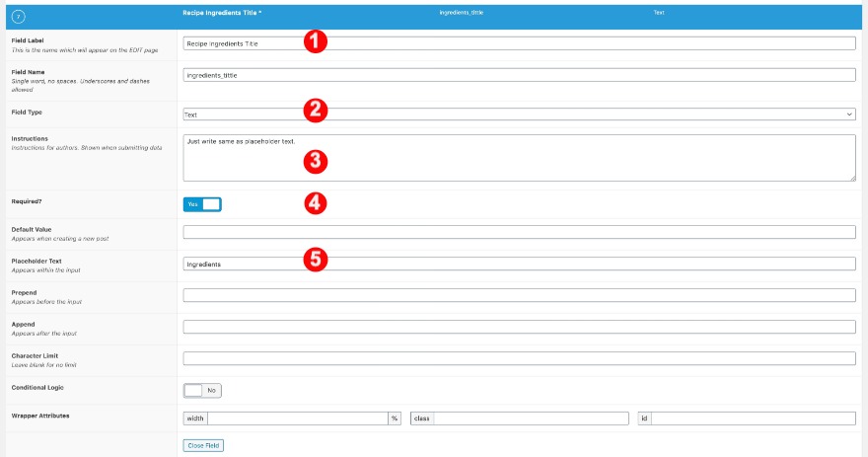Click the wrapper class input field
The width and height of the screenshot is (868, 457).
[x=531, y=419]
